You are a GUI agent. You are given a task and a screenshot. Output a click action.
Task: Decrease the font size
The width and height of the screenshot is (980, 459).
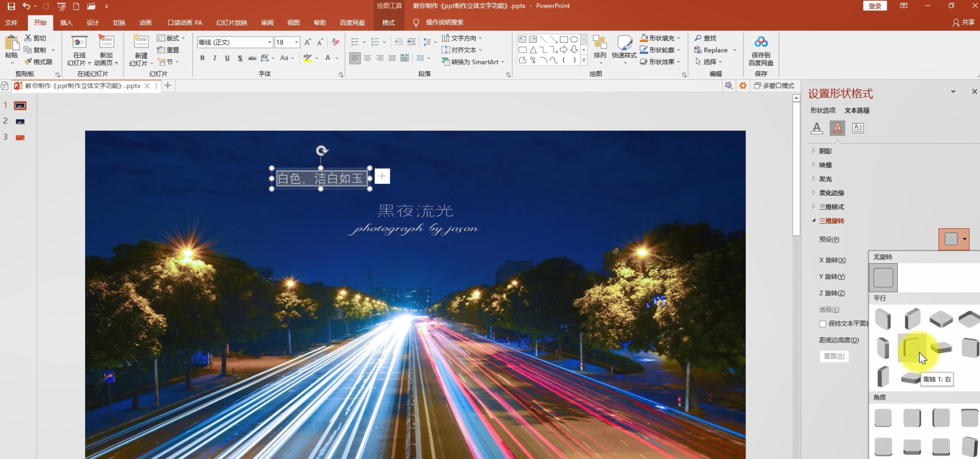tap(320, 42)
